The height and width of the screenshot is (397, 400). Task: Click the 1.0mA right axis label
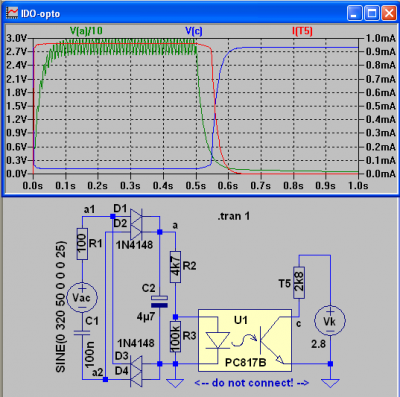(x=381, y=38)
